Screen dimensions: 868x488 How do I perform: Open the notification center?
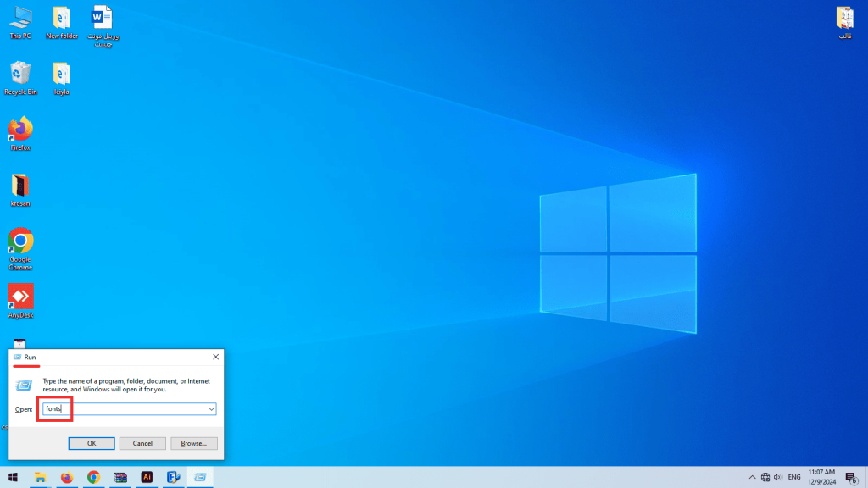(850, 477)
